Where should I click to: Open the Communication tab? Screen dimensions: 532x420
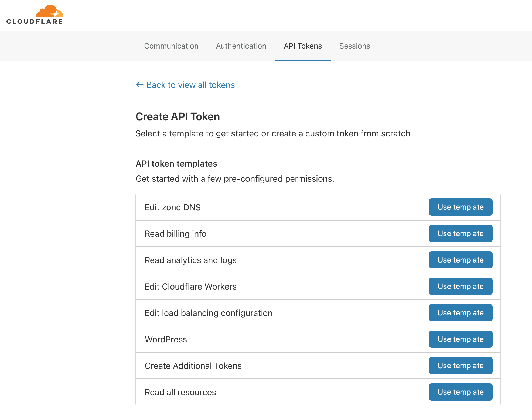click(171, 46)
